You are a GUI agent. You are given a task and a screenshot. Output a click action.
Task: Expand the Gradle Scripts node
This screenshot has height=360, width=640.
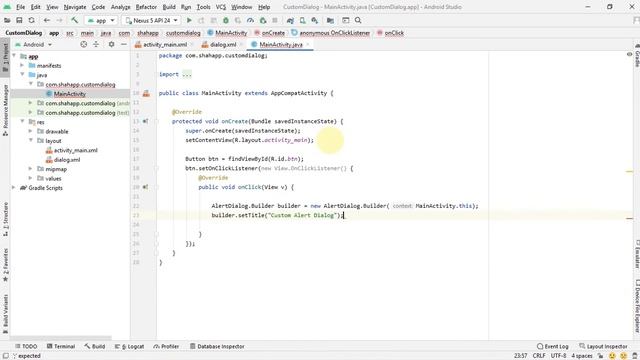(14, 188)
